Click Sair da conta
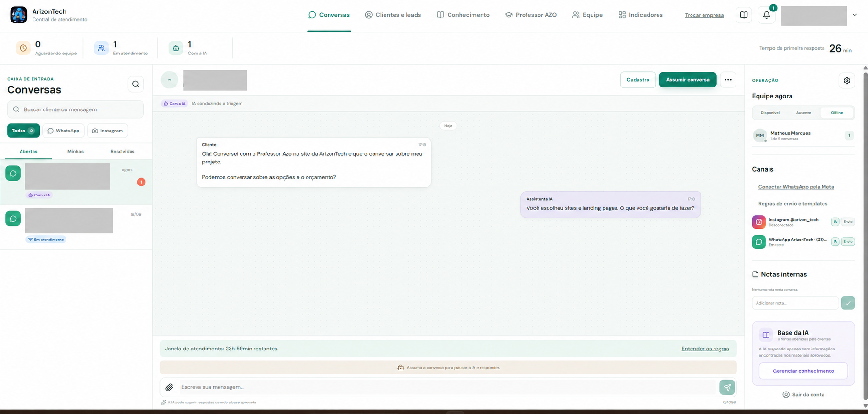 click(x=803, y=395)
